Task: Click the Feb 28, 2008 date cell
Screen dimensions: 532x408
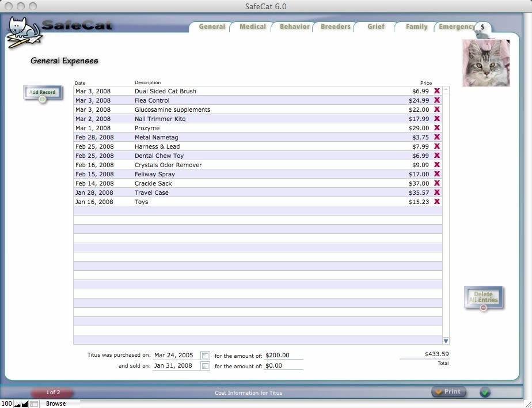Action: pos(94,137)
